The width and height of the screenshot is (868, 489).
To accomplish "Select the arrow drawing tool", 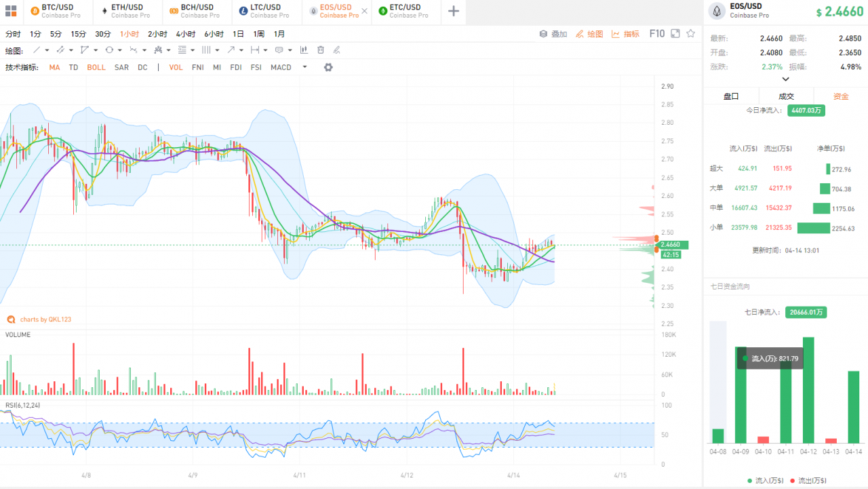I will 231,50.
